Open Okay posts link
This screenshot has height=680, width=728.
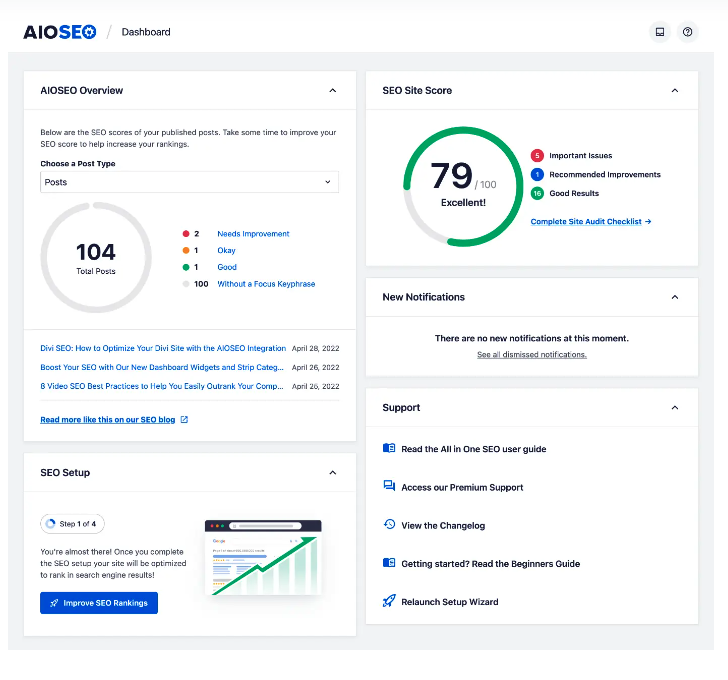pyautogui.click(x=226, y=251)
